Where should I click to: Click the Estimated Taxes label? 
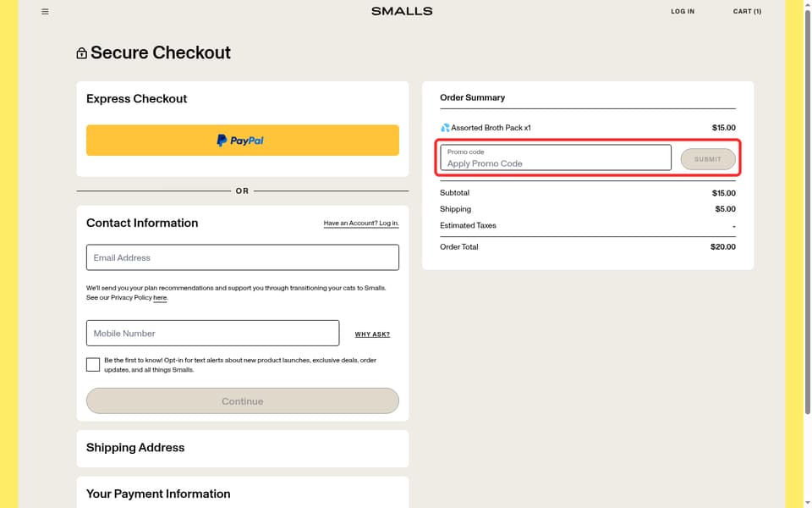468,225
